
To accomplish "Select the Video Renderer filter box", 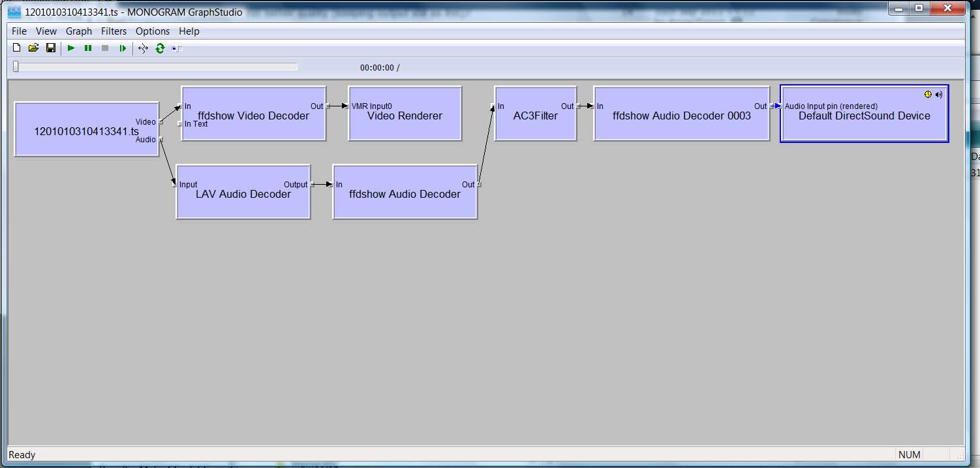I will [405, 114].
